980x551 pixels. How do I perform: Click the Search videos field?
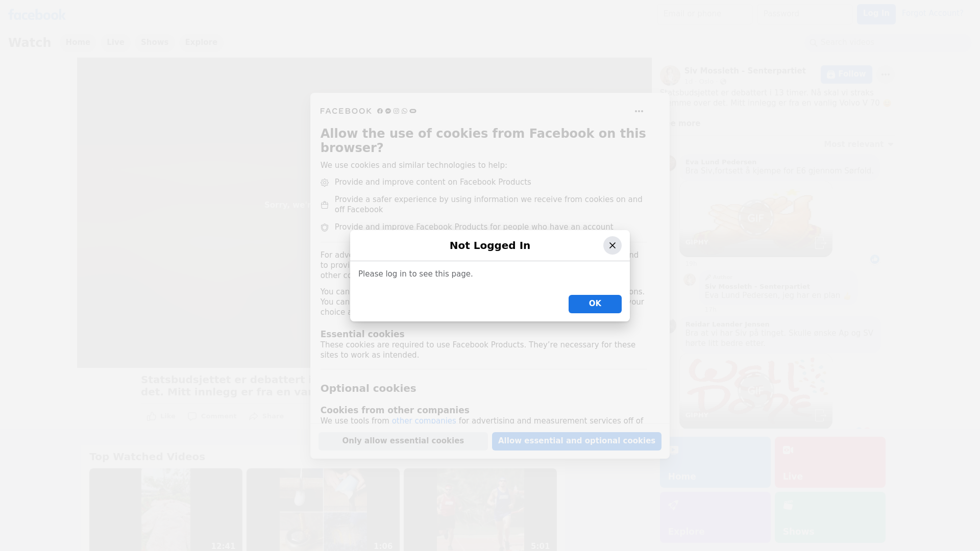coord(888,43)
